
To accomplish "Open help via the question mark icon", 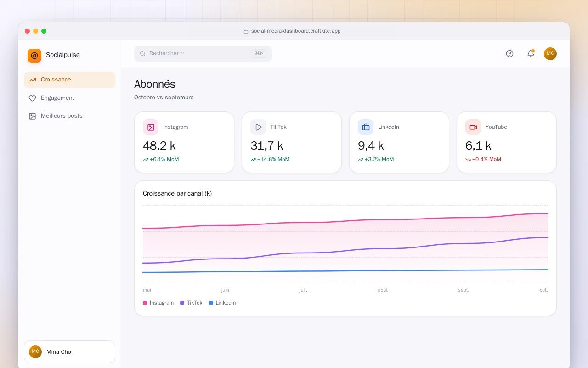I will pyautogui.click(x=509, y=53).
